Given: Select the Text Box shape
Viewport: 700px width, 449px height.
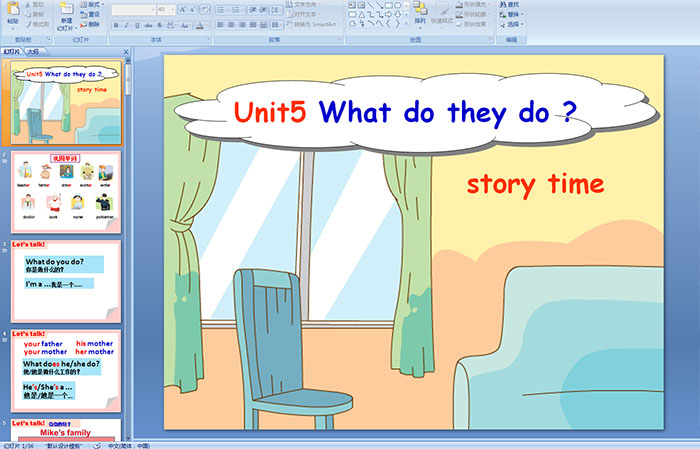Looking at the screenshot, I should (352, 5).
